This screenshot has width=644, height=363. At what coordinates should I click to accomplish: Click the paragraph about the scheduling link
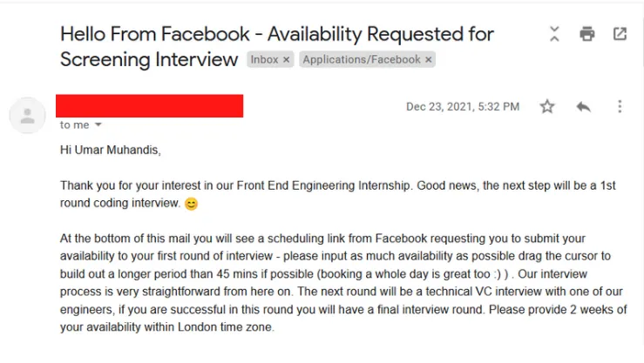click(x=343, y=283)
